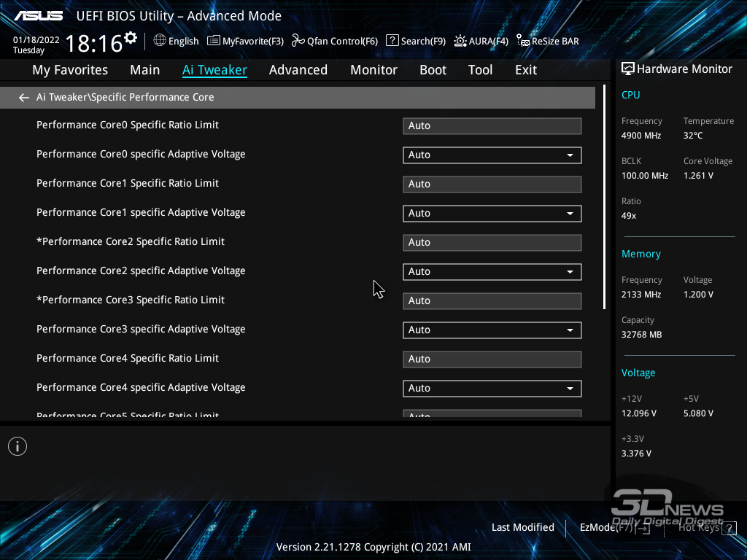Select Performance Core0 specific Adaptive Voltage label
Viewport: 747px width, 560px height.
[x=141, y=155]
